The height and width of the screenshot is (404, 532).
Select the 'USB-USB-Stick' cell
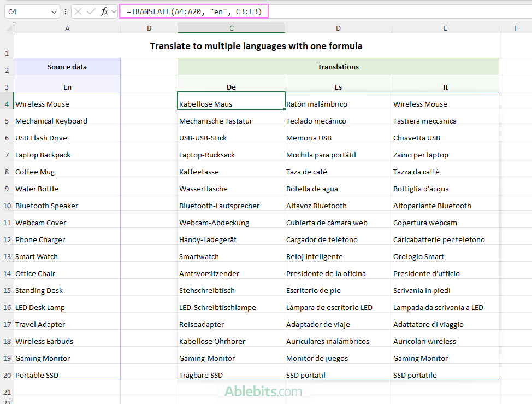(231, 135)
